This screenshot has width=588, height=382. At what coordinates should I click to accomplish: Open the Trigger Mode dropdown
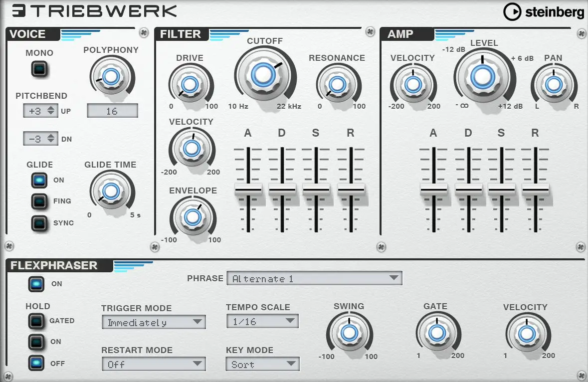(154, 322)
